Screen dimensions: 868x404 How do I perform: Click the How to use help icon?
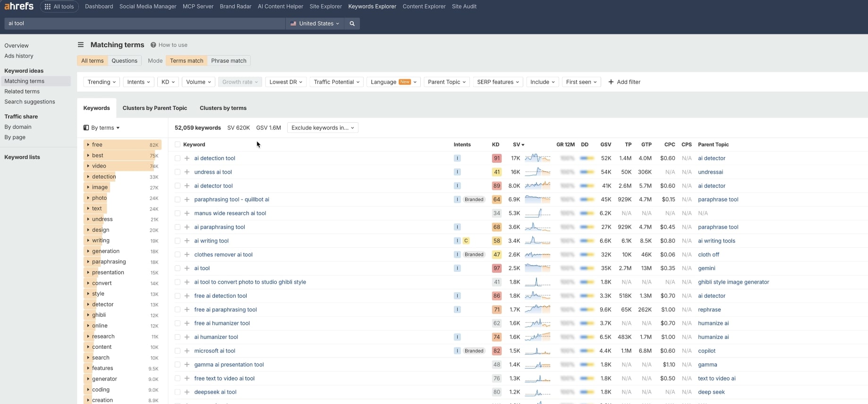(153, 45)
